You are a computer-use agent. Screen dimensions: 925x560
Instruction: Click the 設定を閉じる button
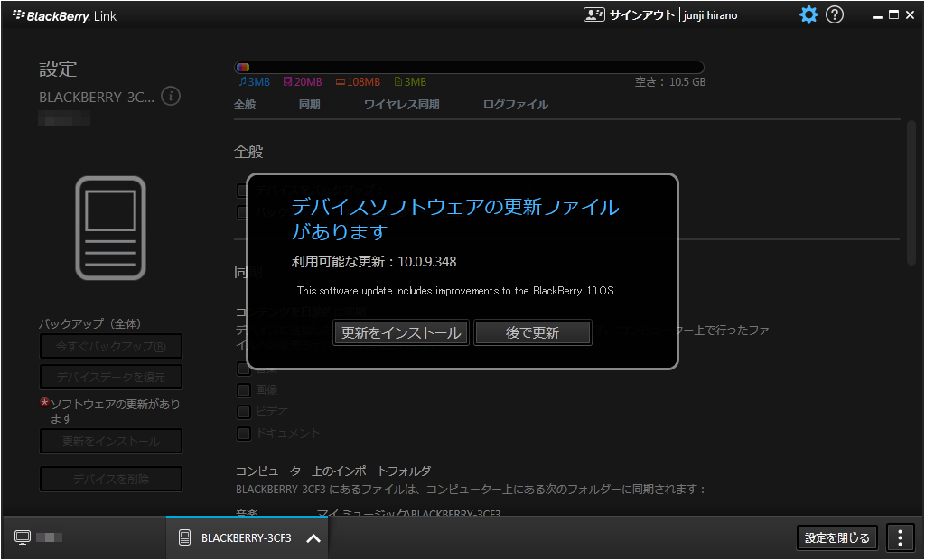click(x=837, y=537)
